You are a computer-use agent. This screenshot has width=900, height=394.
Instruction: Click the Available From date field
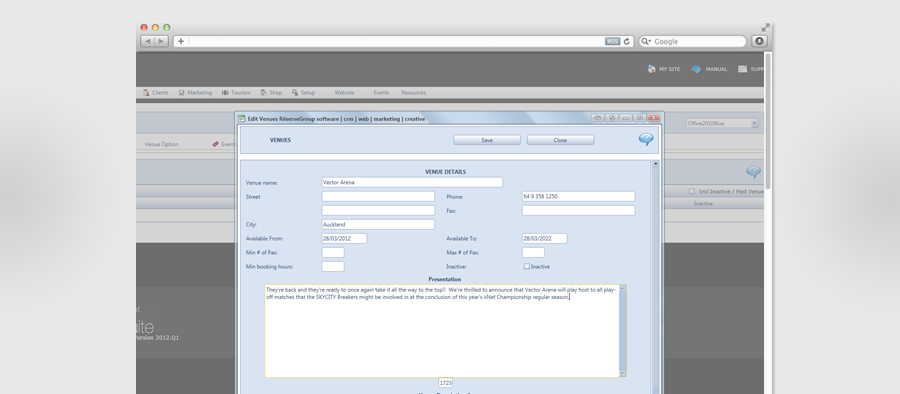(x=344, y=238)
